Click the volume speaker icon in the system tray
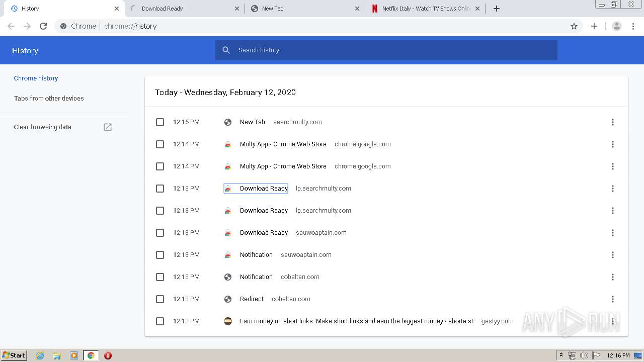Screen dimensions: 644x362 (584, 355)
